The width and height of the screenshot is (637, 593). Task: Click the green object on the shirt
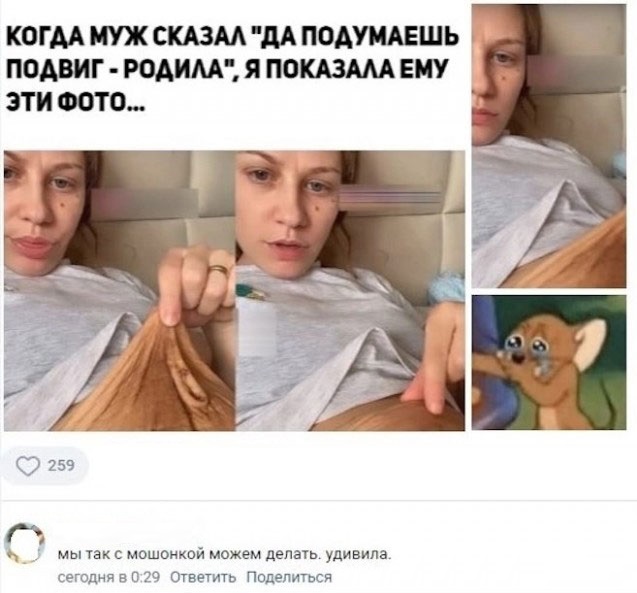coord(249,292)
